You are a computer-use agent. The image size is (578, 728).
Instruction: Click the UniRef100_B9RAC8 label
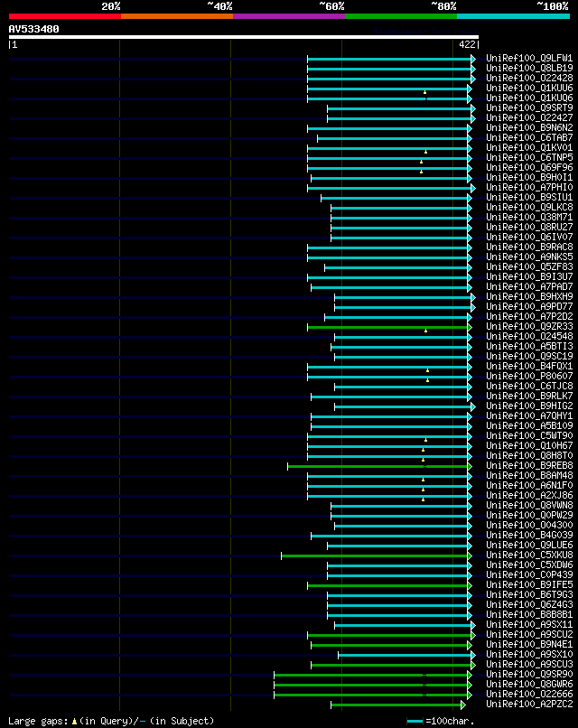pyautogui.click(x=529, y=247)
